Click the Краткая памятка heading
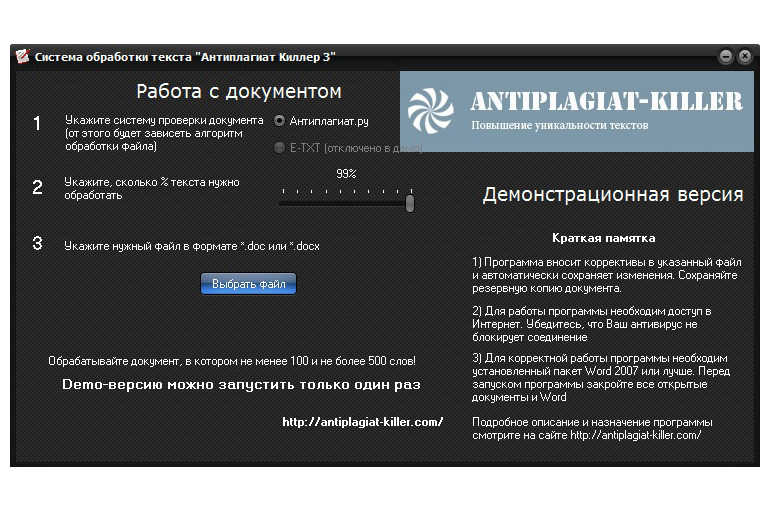Screen dimensions: 770x512 click(x=604, y=238)
